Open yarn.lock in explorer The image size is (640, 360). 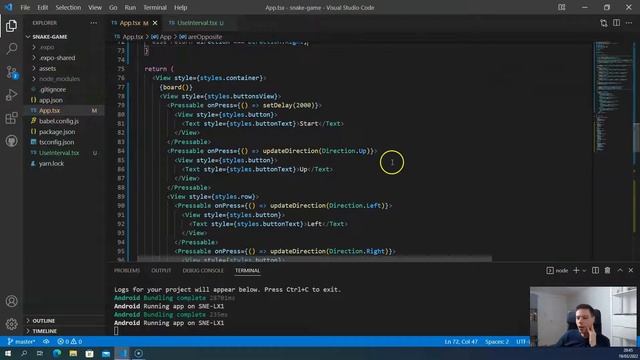pos(51,163)
